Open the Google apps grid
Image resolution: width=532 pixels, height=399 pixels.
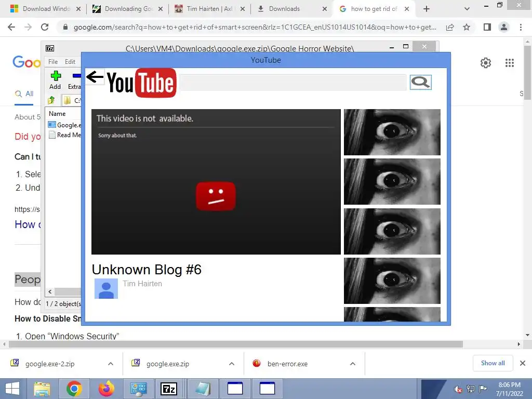[509, 63]
